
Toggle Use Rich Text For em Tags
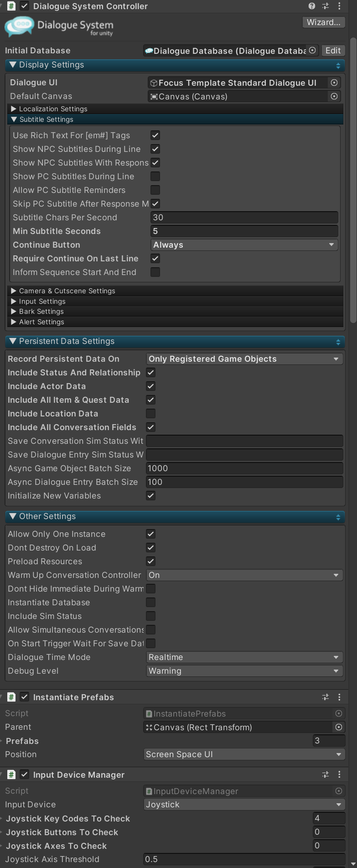155,135
